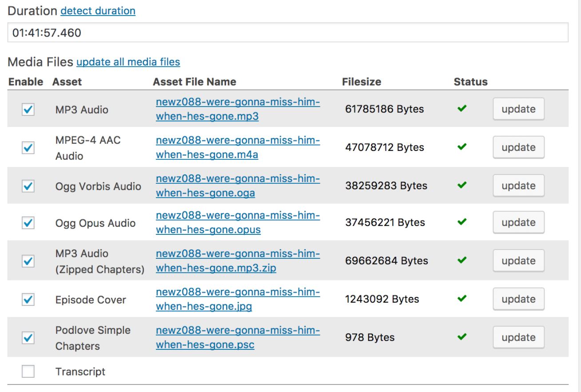Click status checkmark in Ogg Opus row
The height and width of the screenshot is (392, 581).
tap(462, 222)
